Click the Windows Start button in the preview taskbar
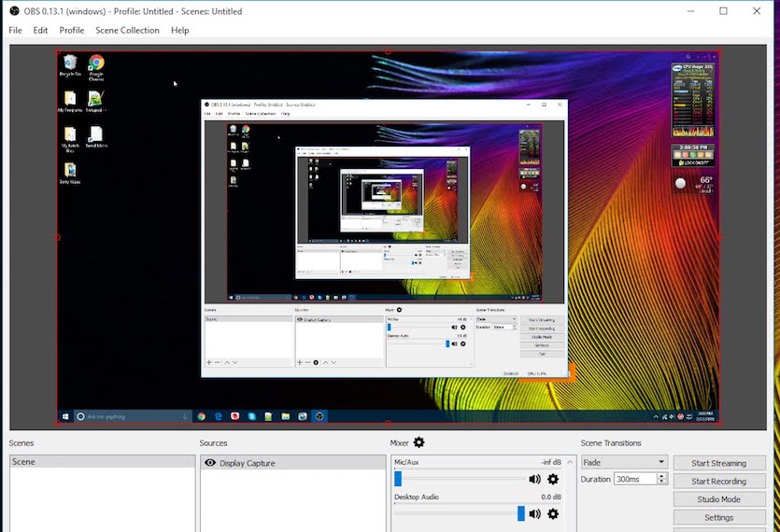This screenshot has width=780, height=532. 65,416
